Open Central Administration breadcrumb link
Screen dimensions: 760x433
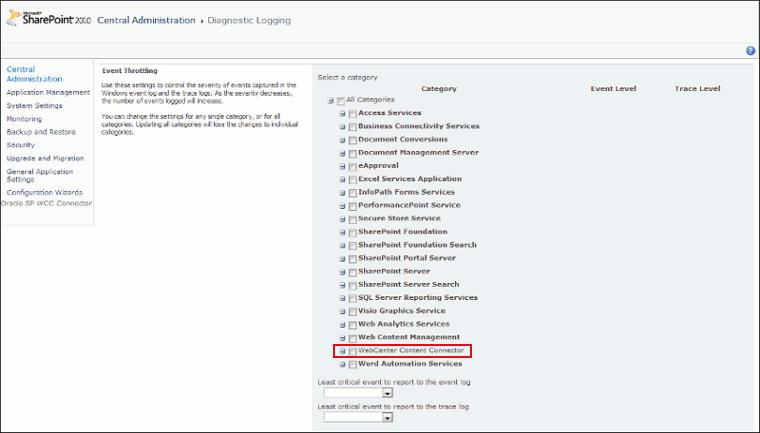pos(146,20)
